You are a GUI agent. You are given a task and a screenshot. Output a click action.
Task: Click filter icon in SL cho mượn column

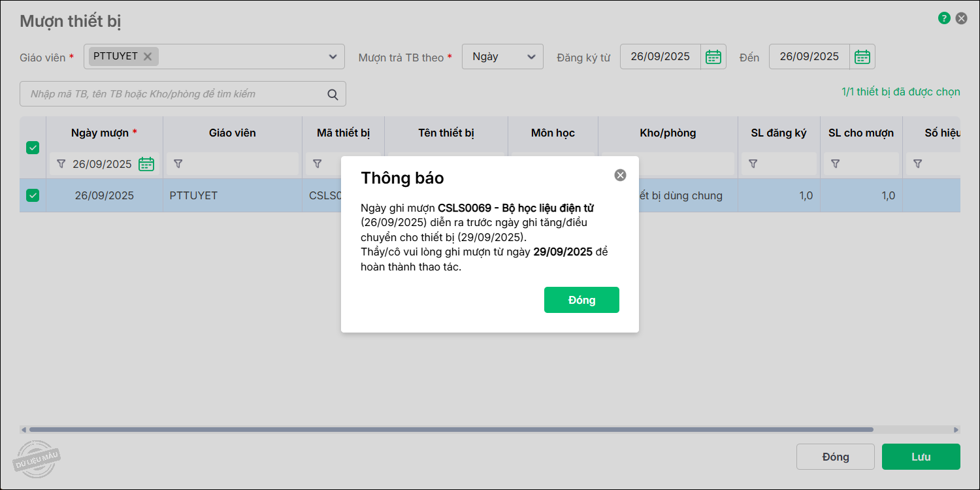(835, 164)
